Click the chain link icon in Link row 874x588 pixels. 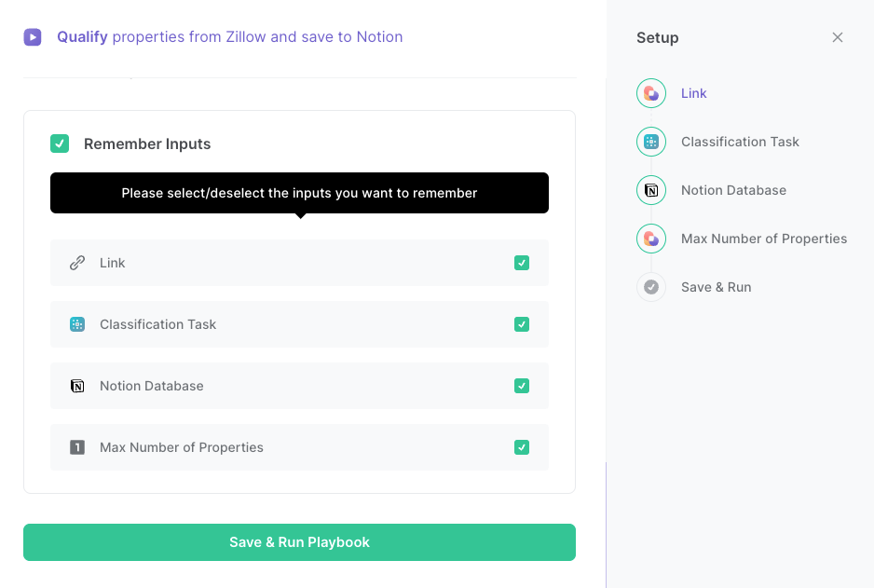coord(77,263)
